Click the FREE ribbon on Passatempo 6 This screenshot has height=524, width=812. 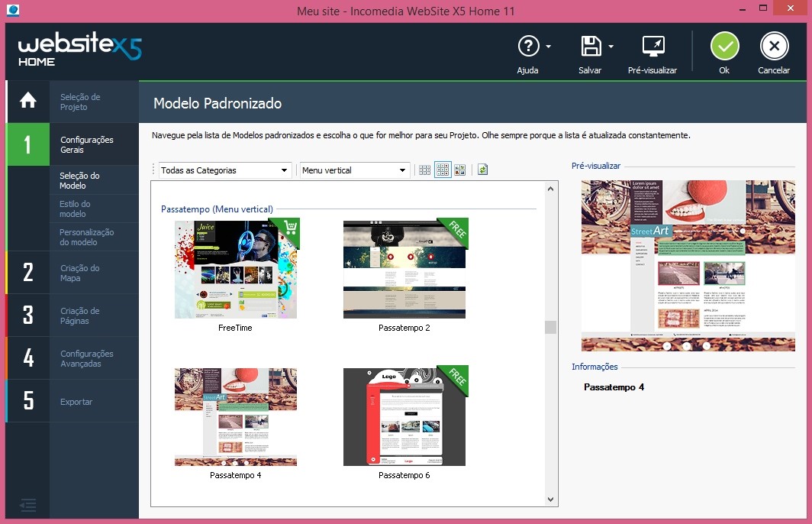point(456,377)
